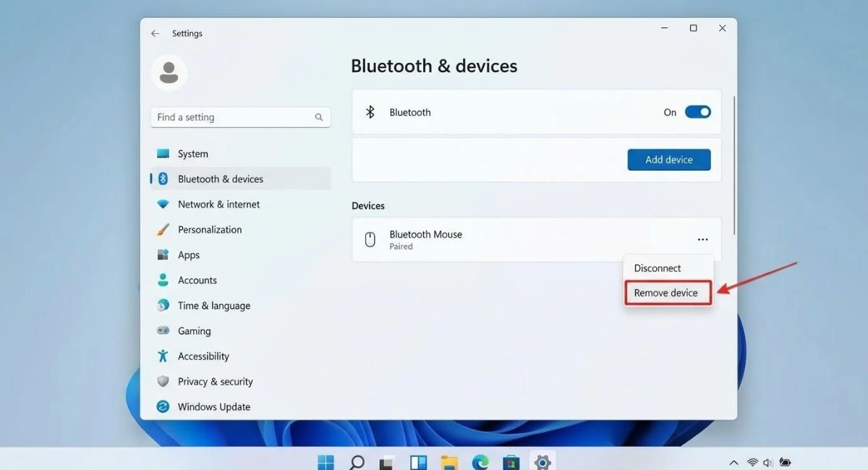Click the Time & language globe icon
Image resolution: width=868 pixels, height=470 pixels.
click(x=163, y=306)
